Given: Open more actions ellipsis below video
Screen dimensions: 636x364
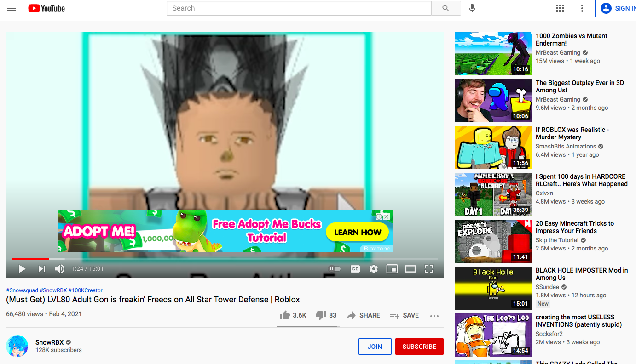Looking at the screenshot, I should pyautogui.click(x=434, y=316).
